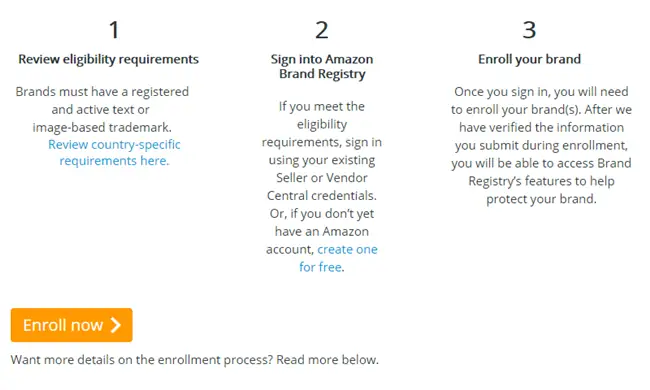Click the large step number 2
650x390 pixels.
click(322, 30)
